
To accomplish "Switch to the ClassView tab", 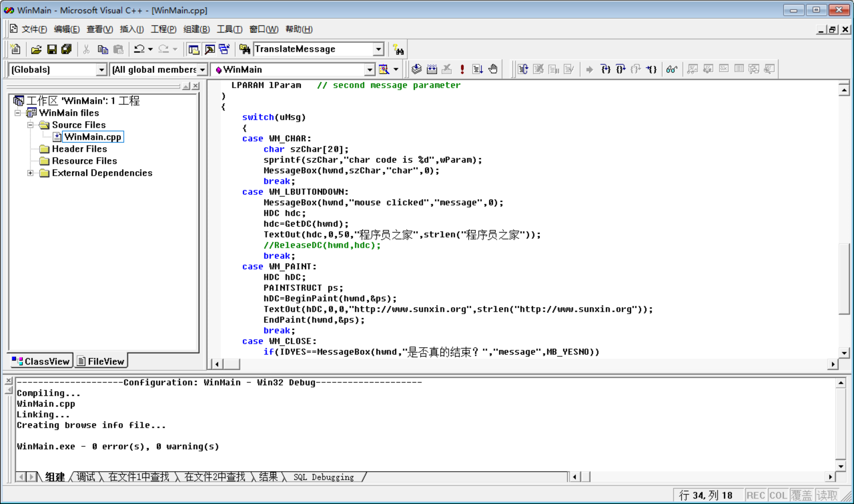I will (x=41, y=361).
